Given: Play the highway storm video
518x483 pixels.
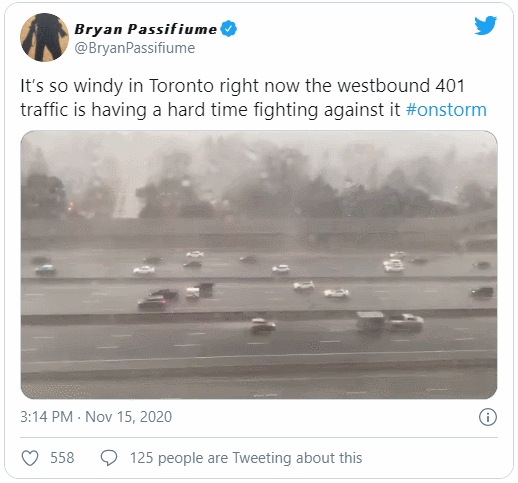Looking at the screenshot, I should 259,265.
